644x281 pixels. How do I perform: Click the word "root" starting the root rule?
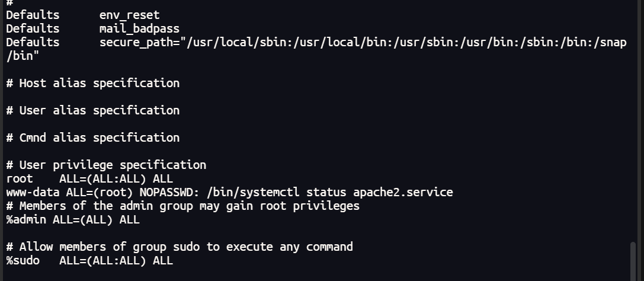pos(20,178)
